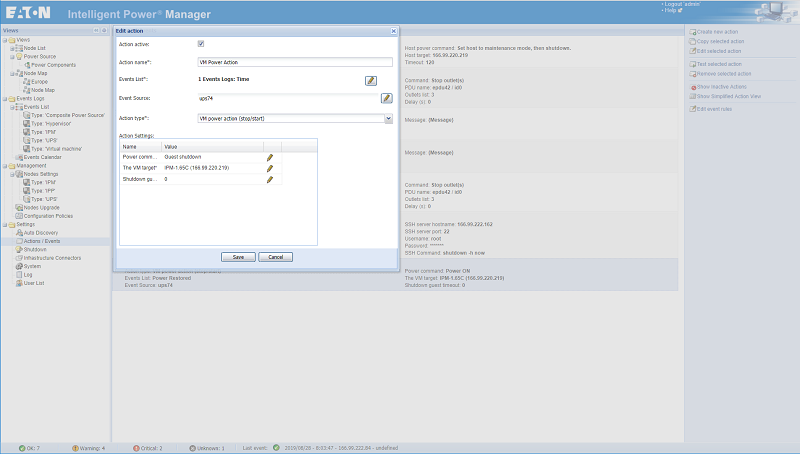Open the System settings item
The height and width of the screenshot is (454, 800).
point(32,266)
